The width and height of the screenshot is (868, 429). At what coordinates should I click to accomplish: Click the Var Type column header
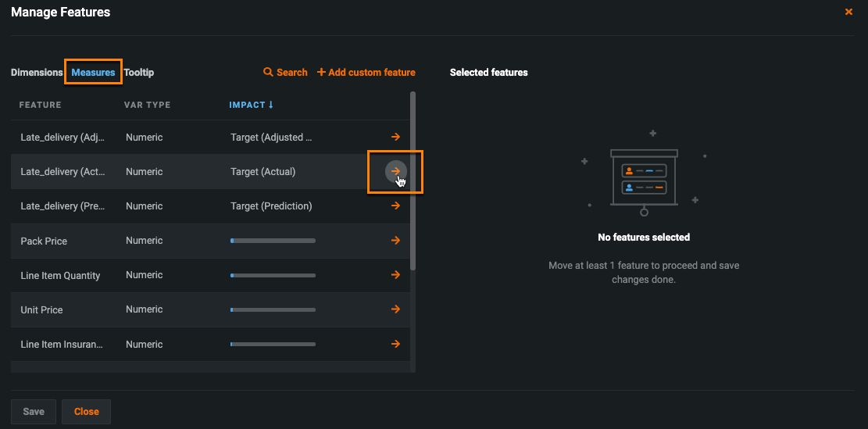point(147,105)
